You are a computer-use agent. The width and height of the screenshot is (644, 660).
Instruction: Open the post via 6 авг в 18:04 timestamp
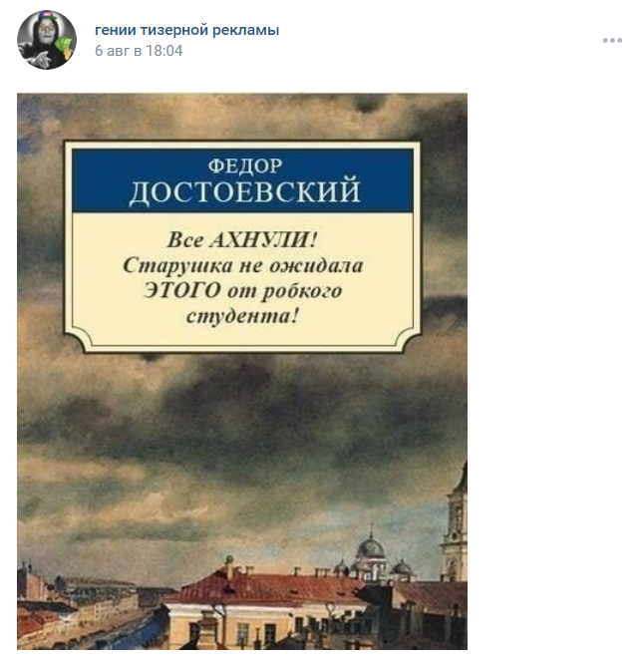click(139, 51)
